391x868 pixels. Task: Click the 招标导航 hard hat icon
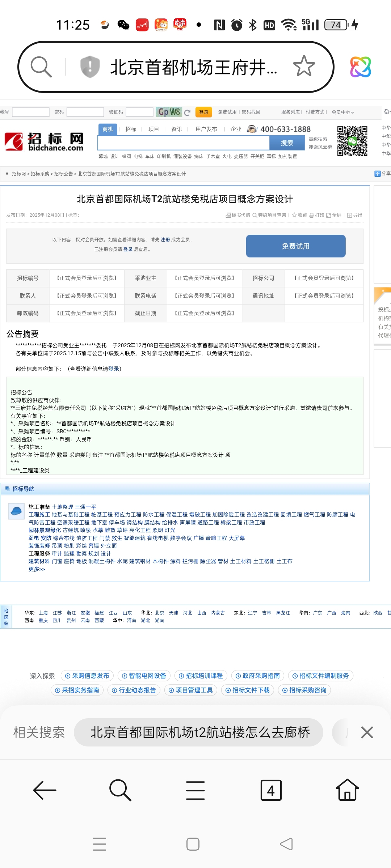[x=16, y=511]
